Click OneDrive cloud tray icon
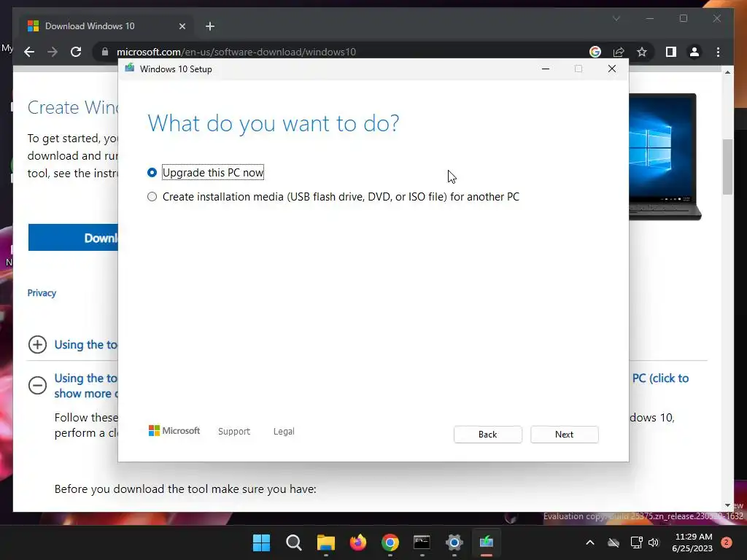 613,542
